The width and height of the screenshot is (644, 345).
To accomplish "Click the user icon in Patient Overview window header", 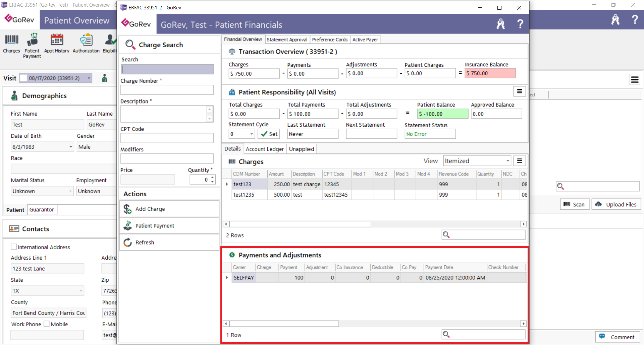I will pos(615,20).
